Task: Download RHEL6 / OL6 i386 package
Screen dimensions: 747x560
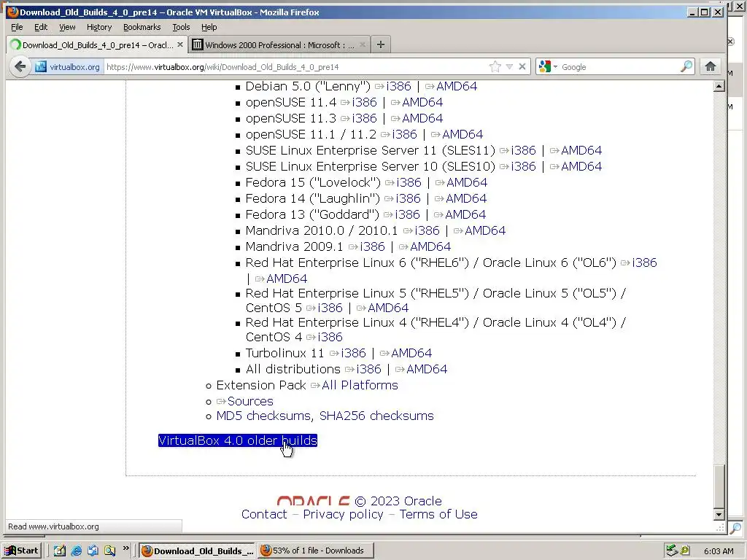Action: click(x=644, y=262)
